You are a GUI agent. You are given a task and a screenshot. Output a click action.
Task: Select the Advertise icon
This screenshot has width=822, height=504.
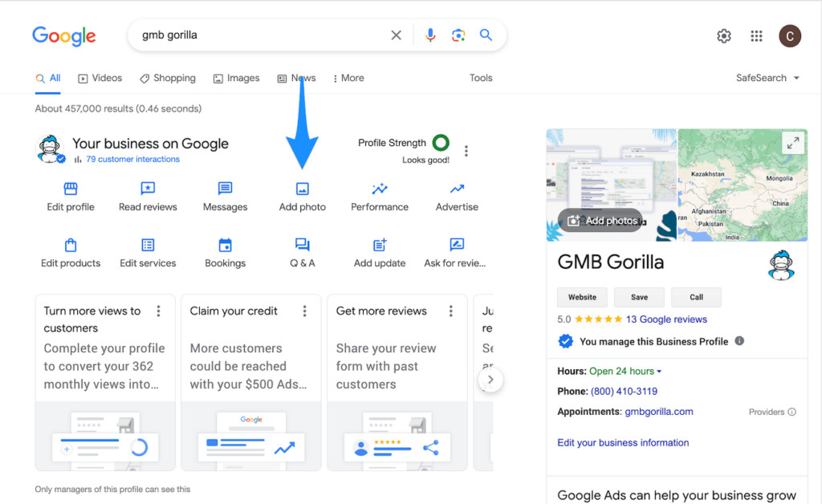tap(457, 188)
